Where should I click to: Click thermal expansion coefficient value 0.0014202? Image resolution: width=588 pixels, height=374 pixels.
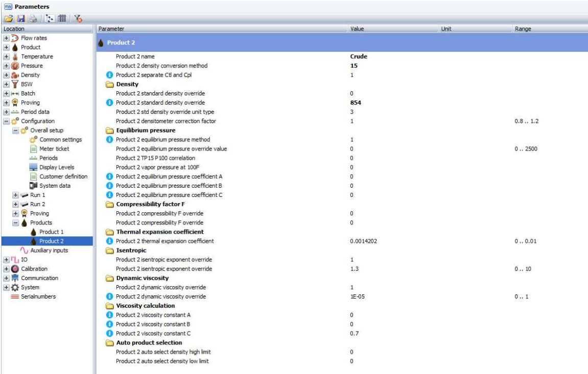(x=363, y=241)
